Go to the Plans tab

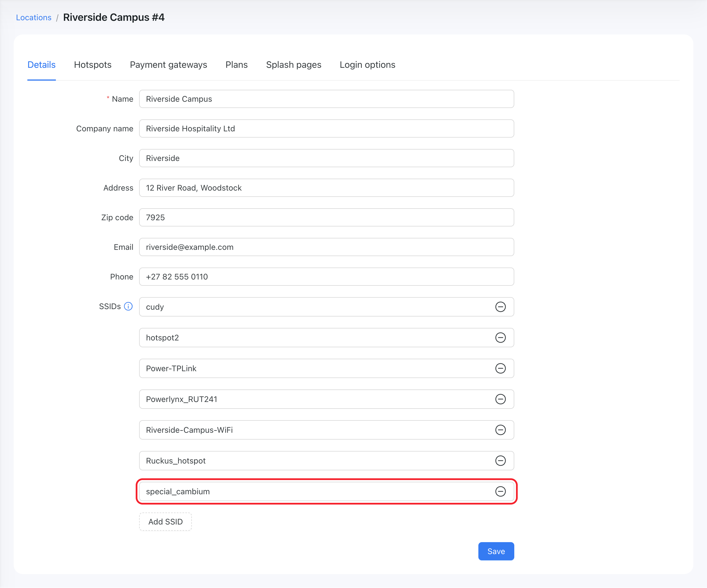[x=236, y=65]
